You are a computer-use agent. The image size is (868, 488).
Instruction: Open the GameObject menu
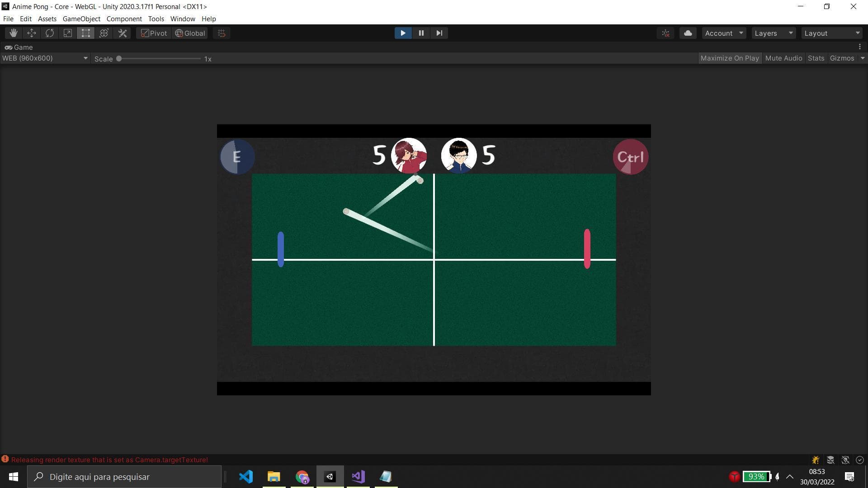point(81,19)
